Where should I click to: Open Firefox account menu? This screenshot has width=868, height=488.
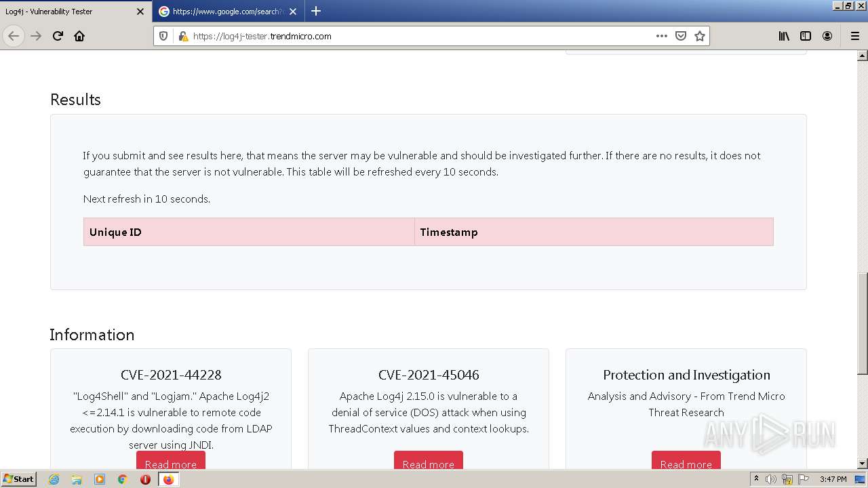tap(827, 36)
